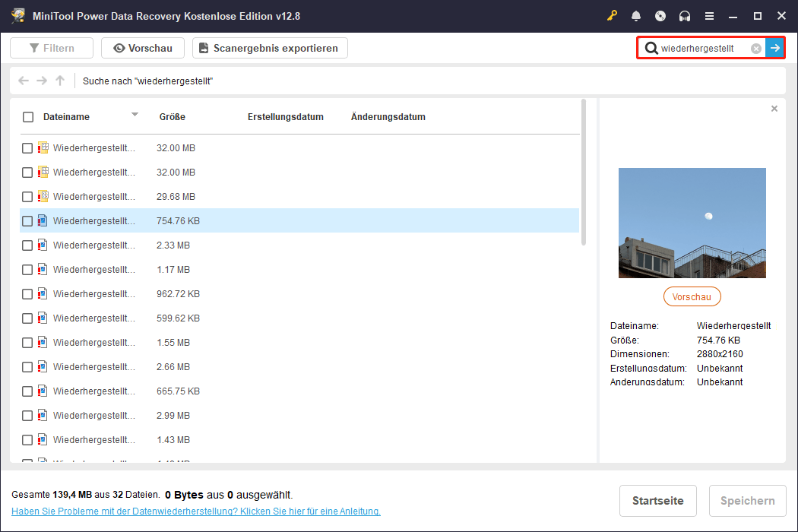Open the Dateiname sort dropdown arrow
Screen dimensions: 798x532
135,116
